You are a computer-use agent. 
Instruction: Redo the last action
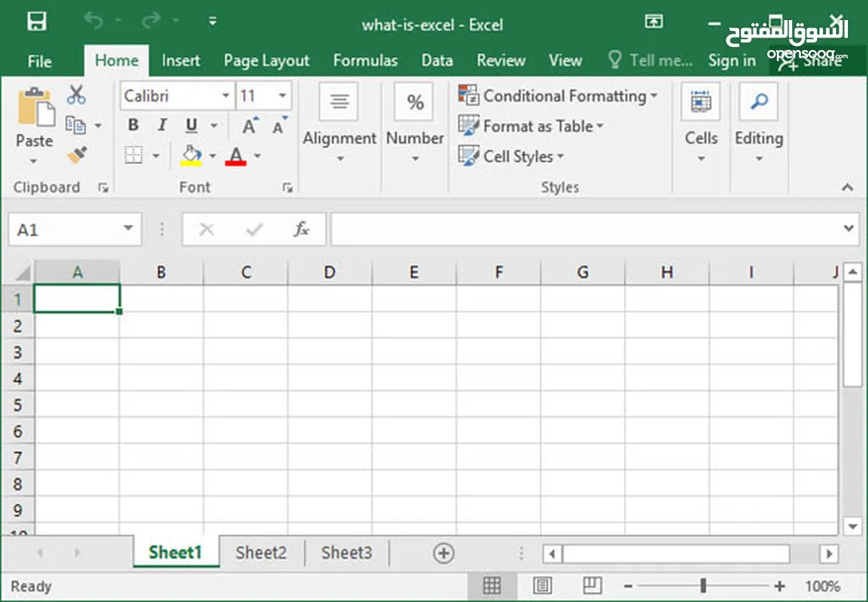150,21
